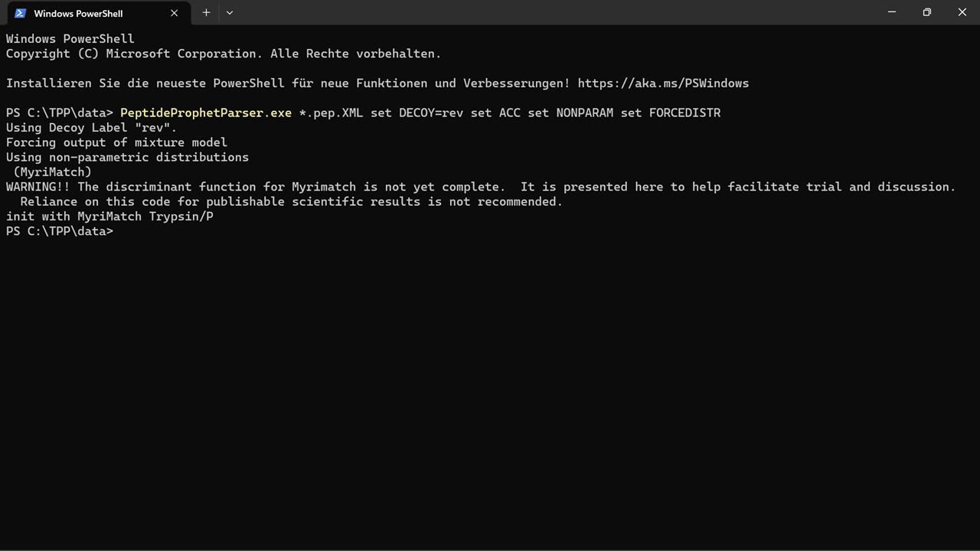This screenshot has height=551, width=980.
Task: Close the Windows PowerShell tab
Action: [175, 13]
